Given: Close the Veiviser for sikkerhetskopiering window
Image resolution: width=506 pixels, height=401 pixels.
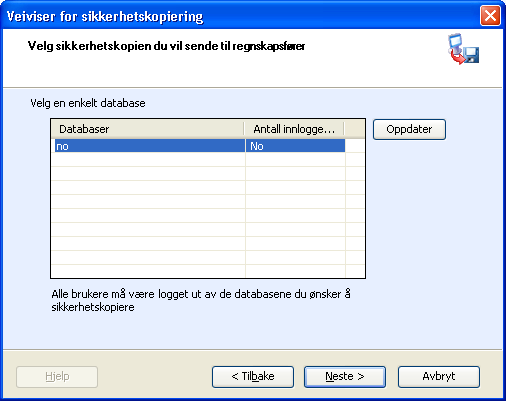Looking at the screenshot, I should pyautogui.click(x=490, y=15).
